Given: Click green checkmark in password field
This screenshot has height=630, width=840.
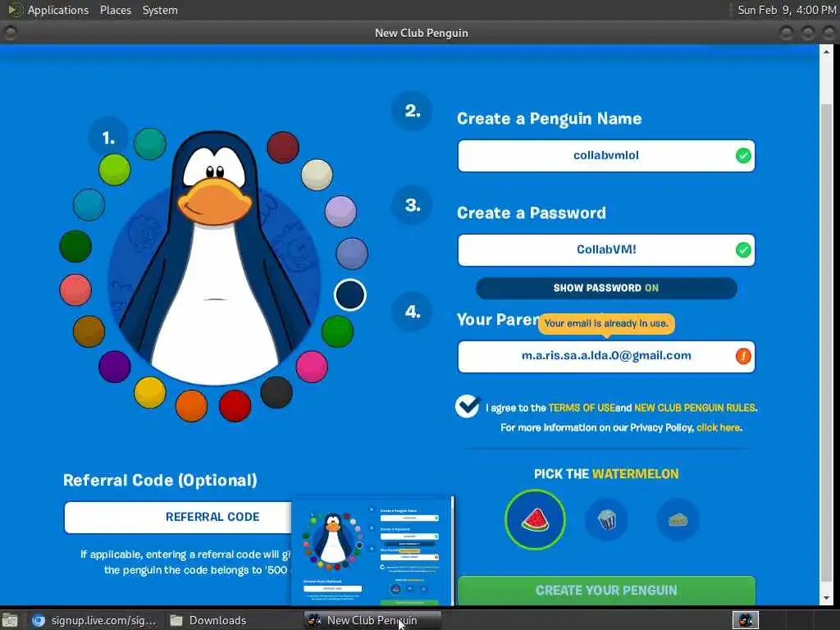Looking at the screenshot, I should 743,250.
